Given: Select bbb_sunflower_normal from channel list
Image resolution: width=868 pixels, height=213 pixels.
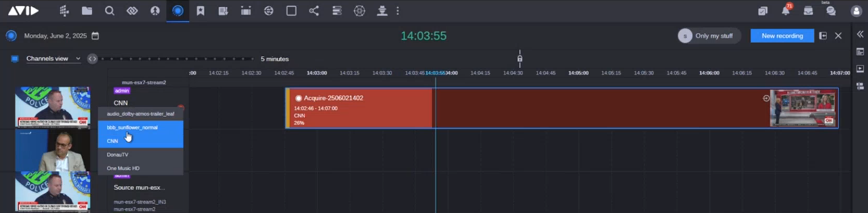Looking at the screenshot, I should pos(141,127).
